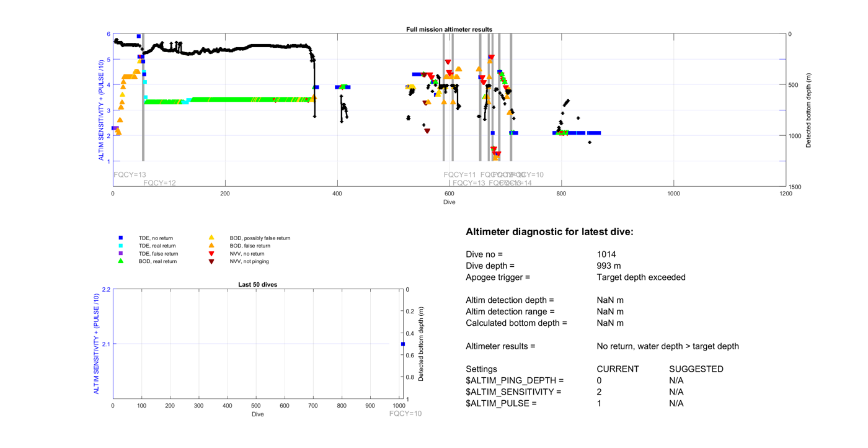Click the gray FQCY=12 label in the full mission chart
This screenshot has height=448, width=868.
(159, 183)
